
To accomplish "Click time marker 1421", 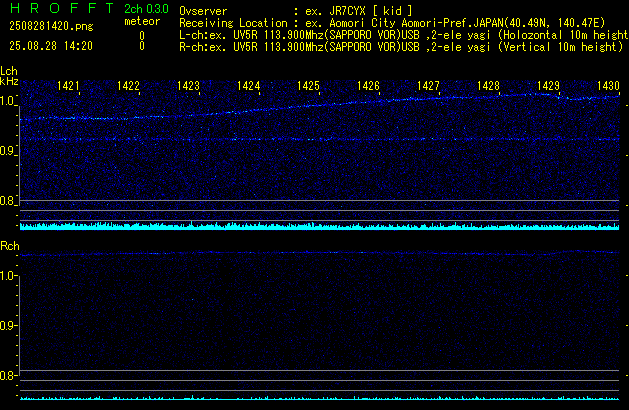I will (x=68, y=86).
